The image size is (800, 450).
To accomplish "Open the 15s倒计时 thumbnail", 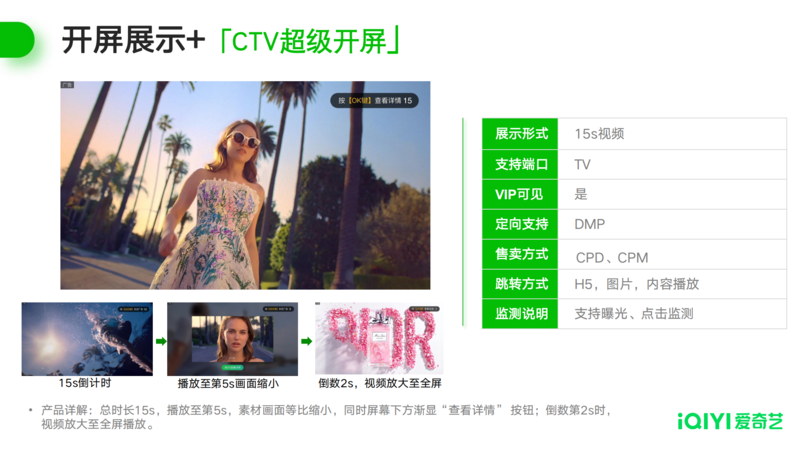I will (x=87, y=339).
